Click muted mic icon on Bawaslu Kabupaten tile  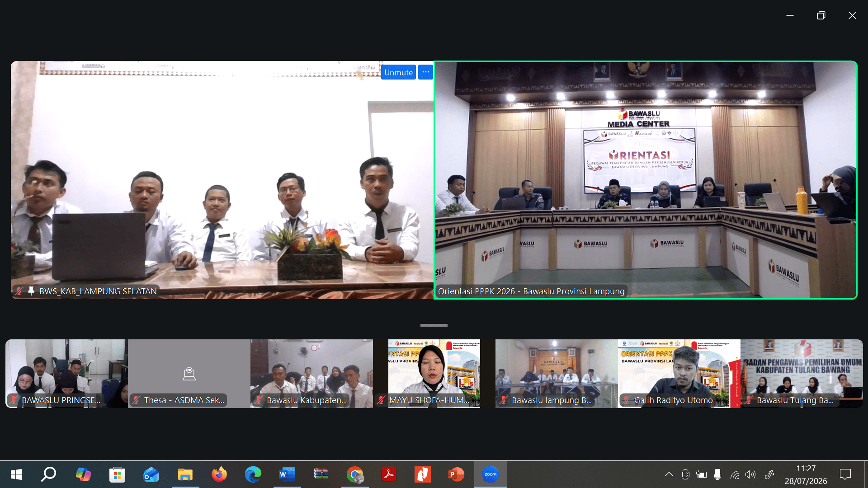(259, 400)
